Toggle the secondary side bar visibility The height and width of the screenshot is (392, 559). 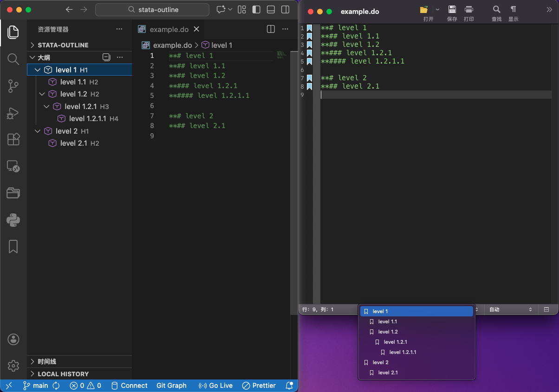[x=286, y=10]
